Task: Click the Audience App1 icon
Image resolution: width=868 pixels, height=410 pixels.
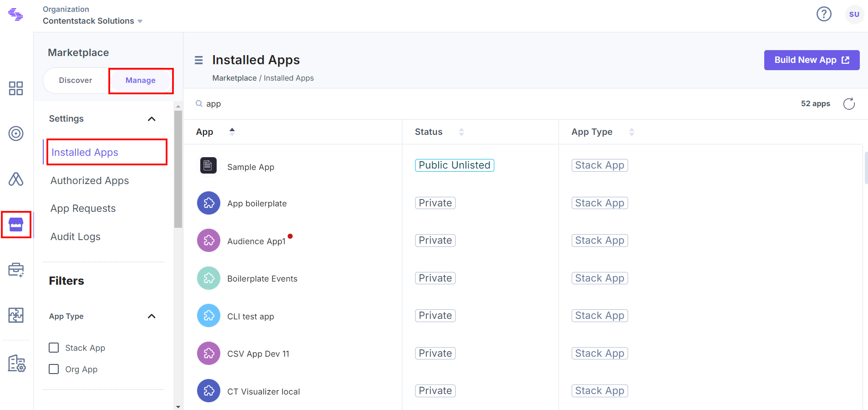Action: tap(208, 241)
